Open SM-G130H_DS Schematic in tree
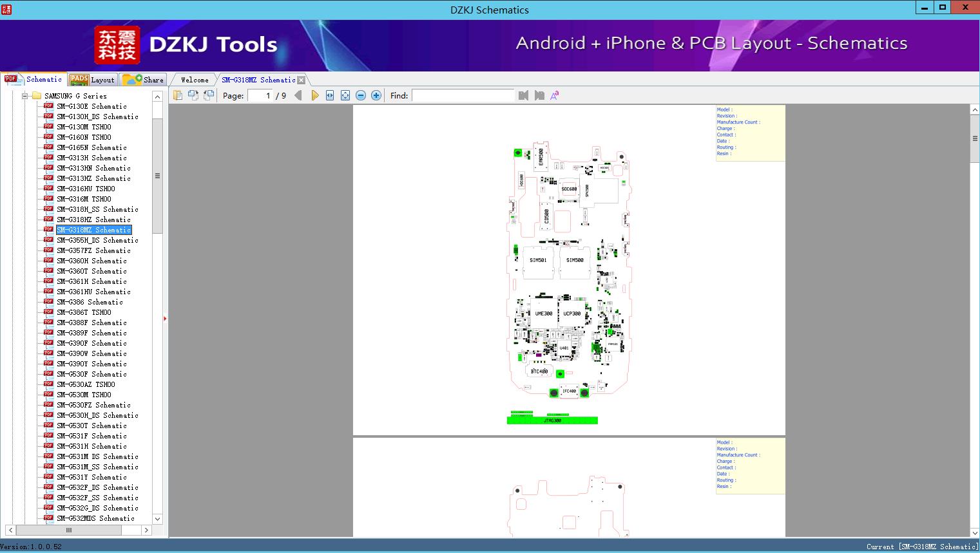The height and width of the screenshot is (553, 980). (x=97, y=117)
